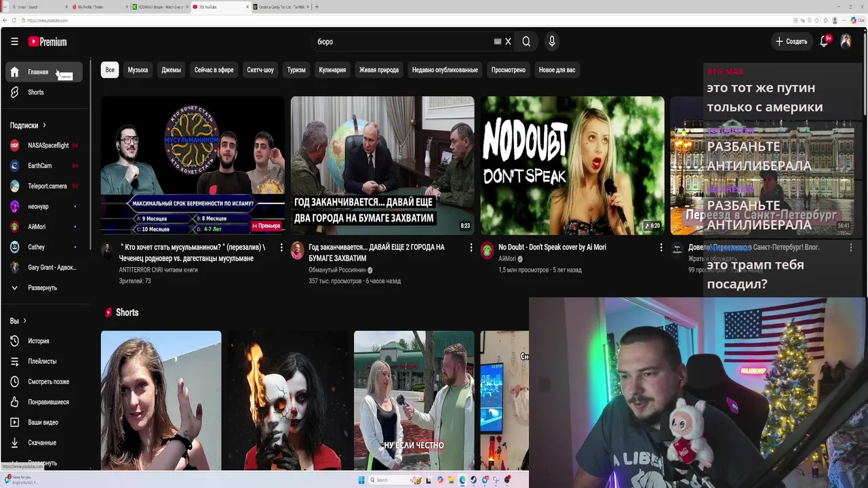The height and width of the screenshot is (488, 868).
Task: Open AiMori channel in sidebar
Action: tap(44, 226)
